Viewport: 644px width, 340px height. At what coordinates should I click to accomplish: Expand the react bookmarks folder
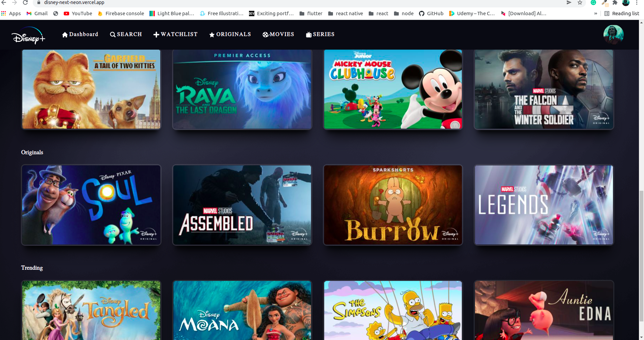point(379,14)
